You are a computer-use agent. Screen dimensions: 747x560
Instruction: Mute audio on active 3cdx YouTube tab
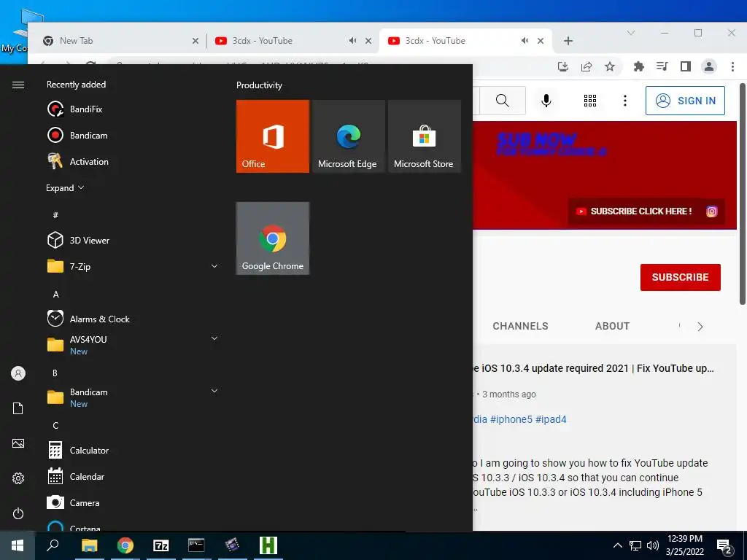click(525, 41)
